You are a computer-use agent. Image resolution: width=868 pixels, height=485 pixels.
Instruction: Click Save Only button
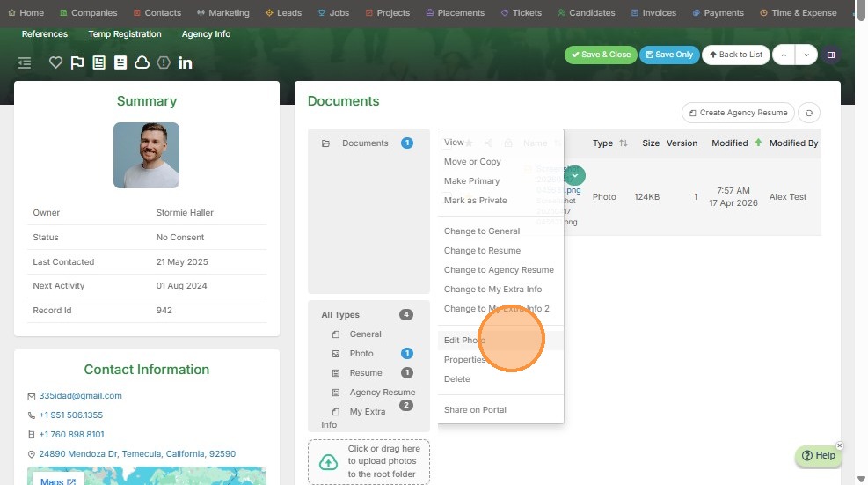coord(669,55)
